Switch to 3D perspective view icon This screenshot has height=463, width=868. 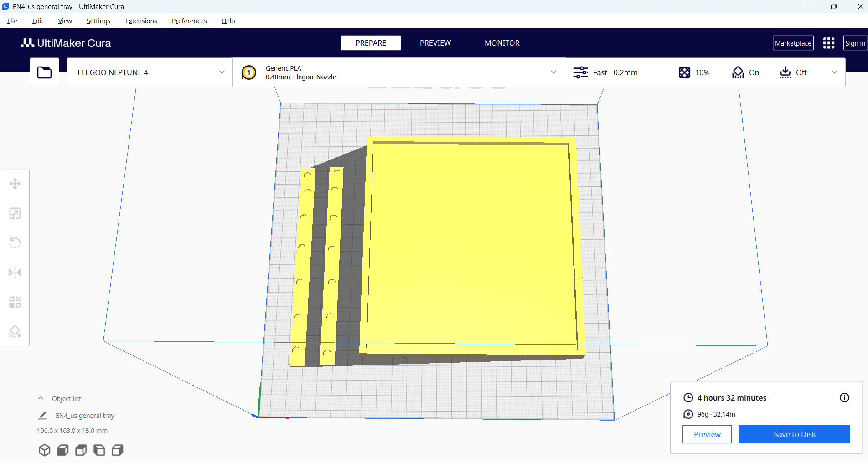point(44,450)
